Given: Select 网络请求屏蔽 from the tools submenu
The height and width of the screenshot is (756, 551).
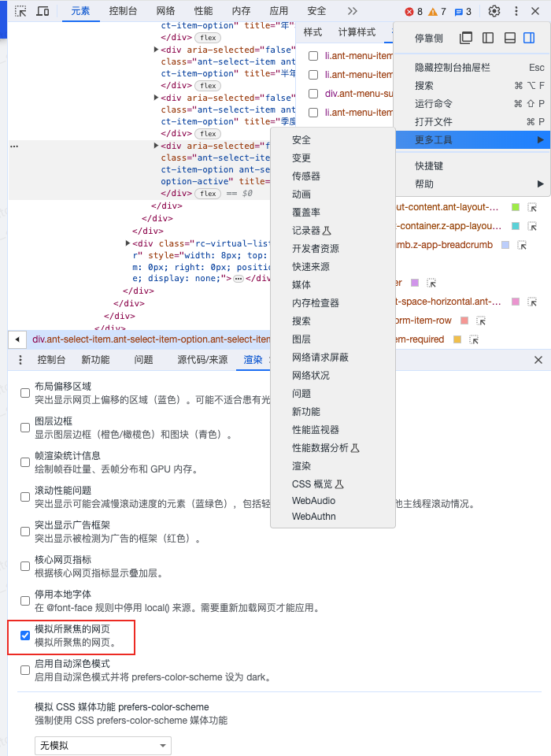Looking at the screenshot, I should (x=320, y=357).
